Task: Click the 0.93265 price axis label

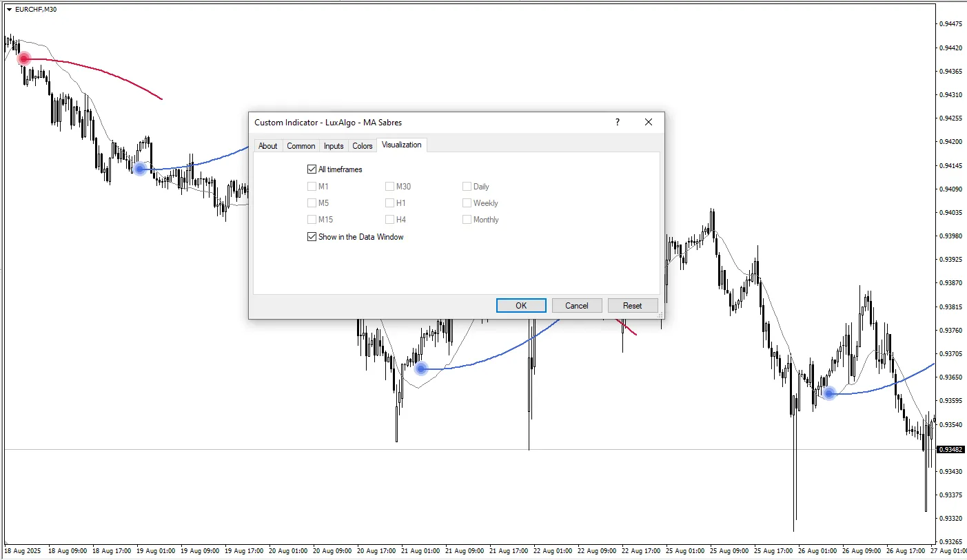Action: tap(951, 542)
